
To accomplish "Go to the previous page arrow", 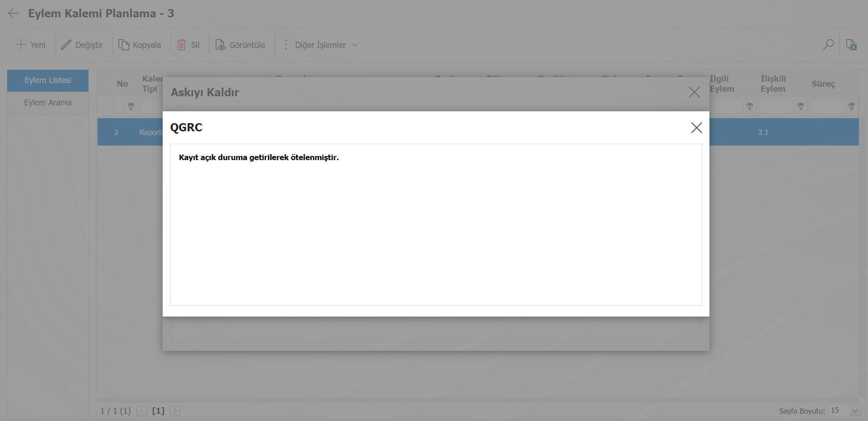I will (x=142, y=411).
